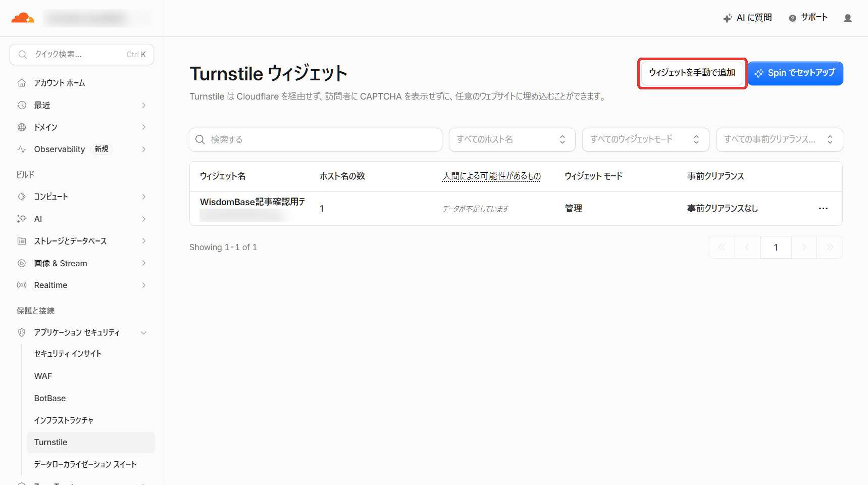Screen dimensions: 868x485
Task: Click the magnifier icon in クイック検索
Action: [23, 55]
